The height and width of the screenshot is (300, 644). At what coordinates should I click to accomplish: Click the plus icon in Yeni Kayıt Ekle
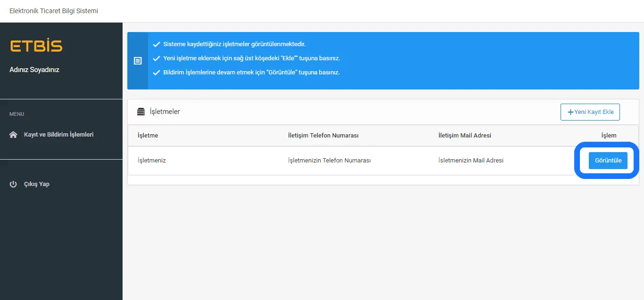coord(570,112)
